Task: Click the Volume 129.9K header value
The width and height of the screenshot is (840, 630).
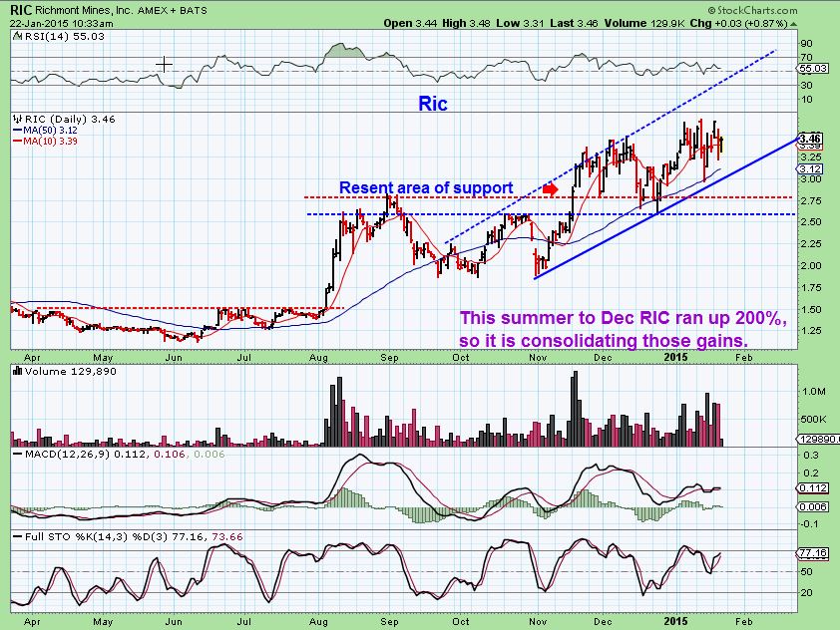Action: [x=644, y=24]
